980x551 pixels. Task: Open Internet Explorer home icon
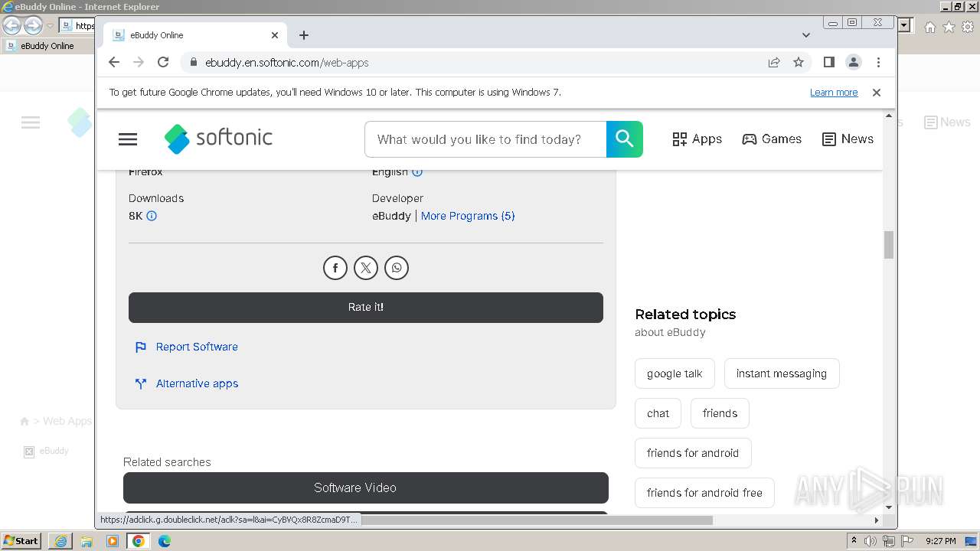tap(929, 27)
